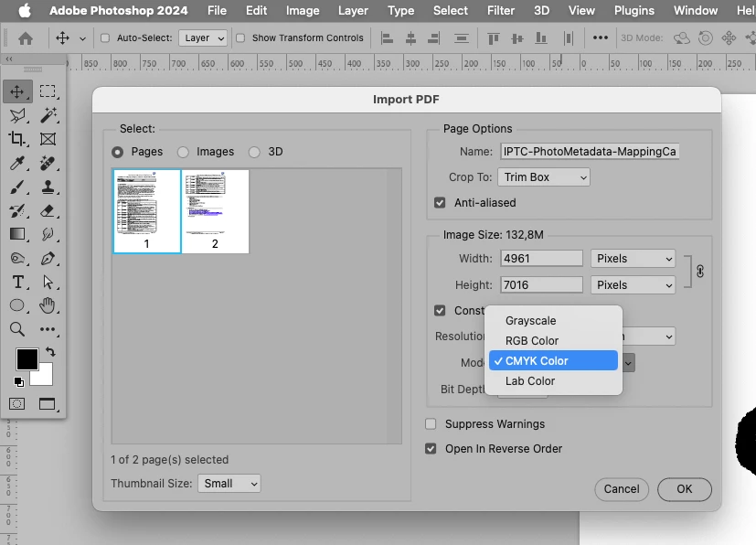Uncheck the Constrain Proportions checkbox
This screenshot has height=545, width=756.
click(440, 310)
